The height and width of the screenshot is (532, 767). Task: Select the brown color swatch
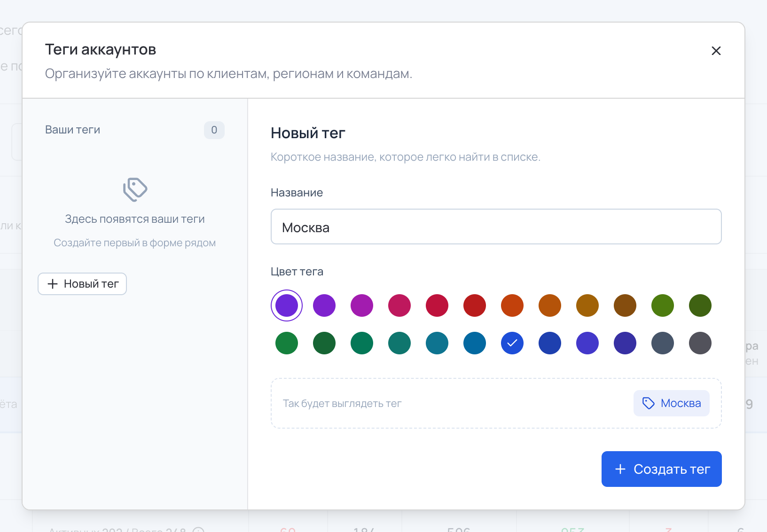[x=625, y=305]
